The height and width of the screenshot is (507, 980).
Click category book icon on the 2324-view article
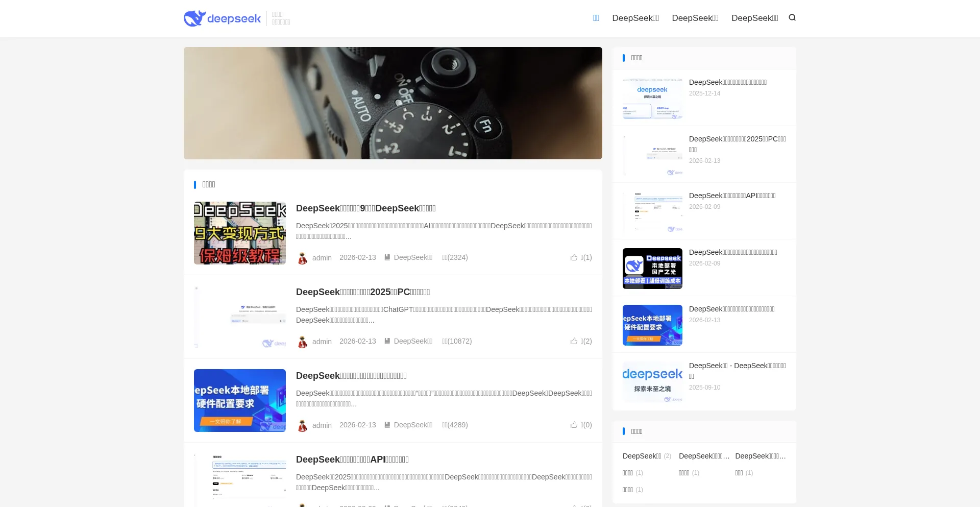(x=387, y=257)
